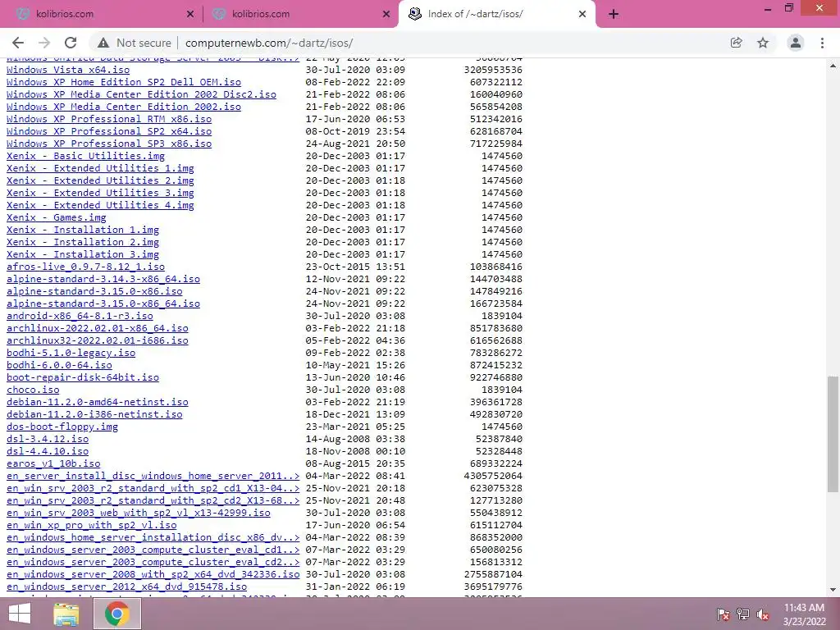Open en_server_install_disc_windows_home_server_2011 link

click(153, 477)
